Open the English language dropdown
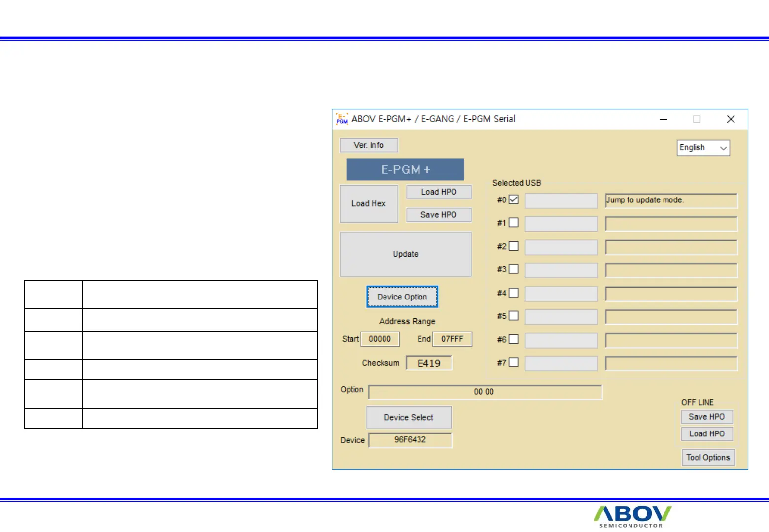This screenshot has height=532, width=769. 703,148
